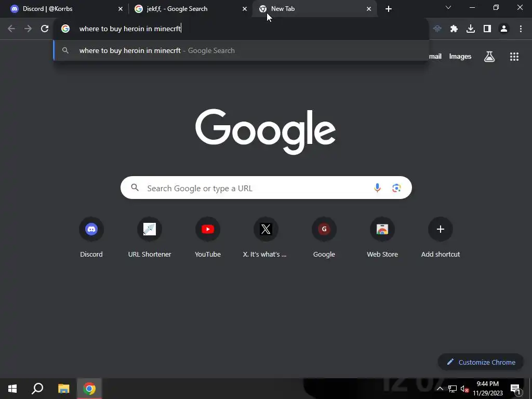Open the Extensions puzzle icon
This screenshot has width=532, height=399.
(x=454, y=29)
